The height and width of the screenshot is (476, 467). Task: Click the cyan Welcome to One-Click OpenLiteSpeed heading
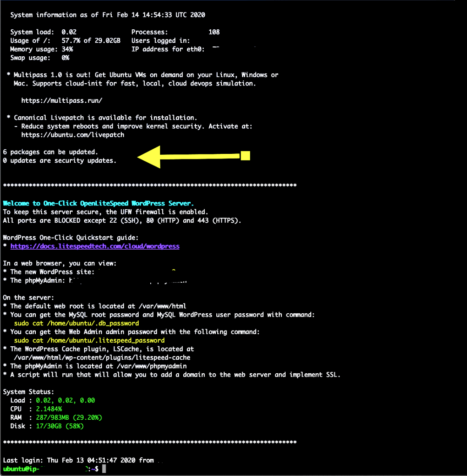[x=98, y=204]
